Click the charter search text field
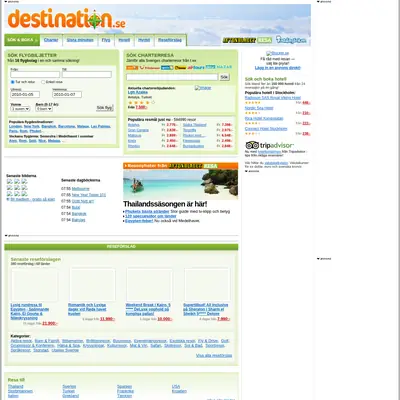The height and width of the screenshot is (400, 400). pos(172,77)
